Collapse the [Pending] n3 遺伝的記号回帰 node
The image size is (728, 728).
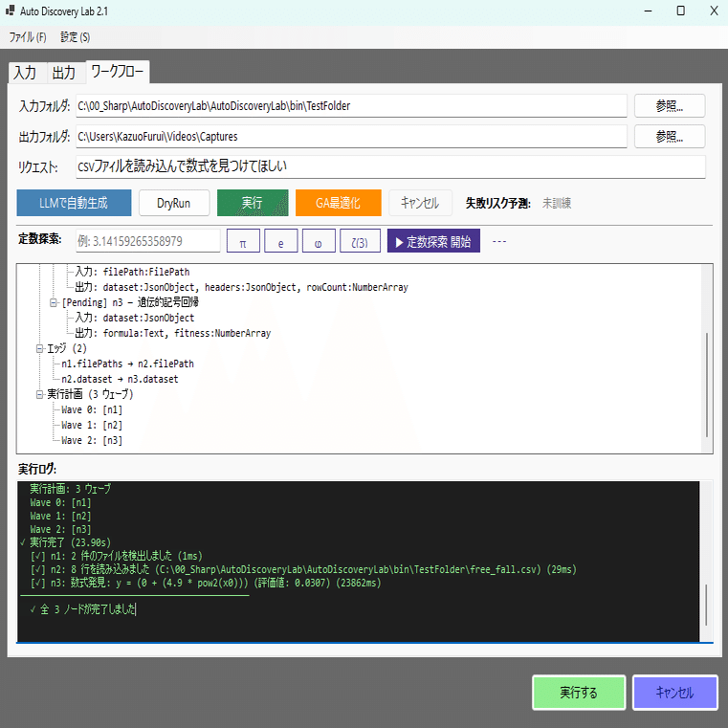[54, 302]
